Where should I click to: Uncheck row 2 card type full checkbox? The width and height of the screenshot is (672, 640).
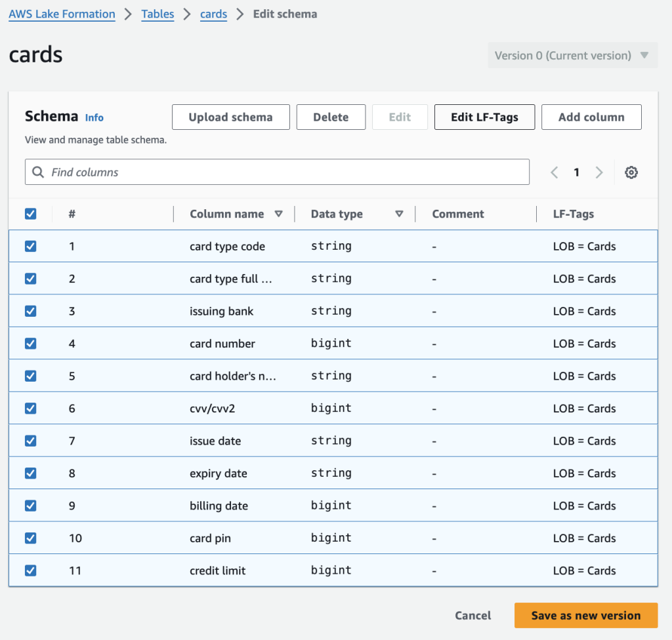30,279
